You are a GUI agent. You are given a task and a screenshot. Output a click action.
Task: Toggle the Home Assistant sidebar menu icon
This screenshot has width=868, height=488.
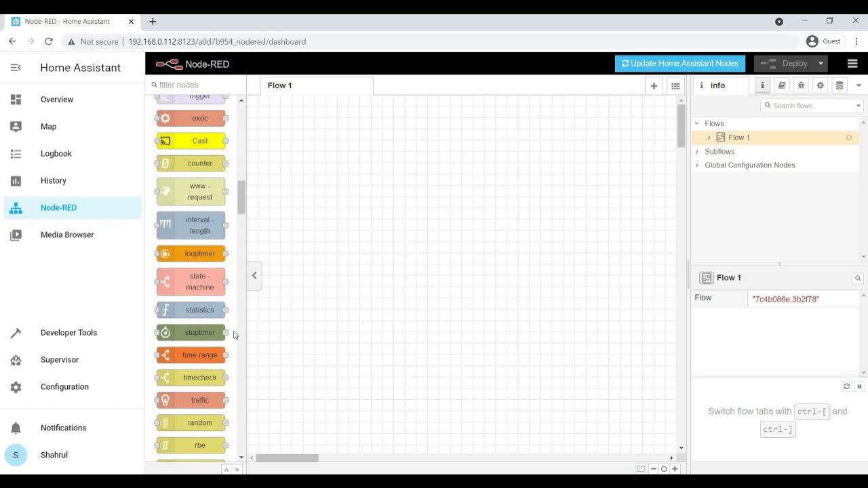[16, 68]
